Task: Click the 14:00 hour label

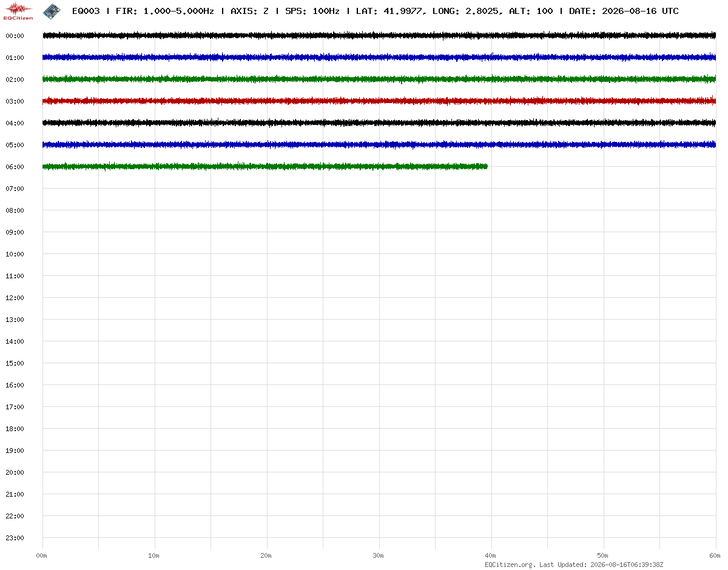Action: click(x=15, y=341)
